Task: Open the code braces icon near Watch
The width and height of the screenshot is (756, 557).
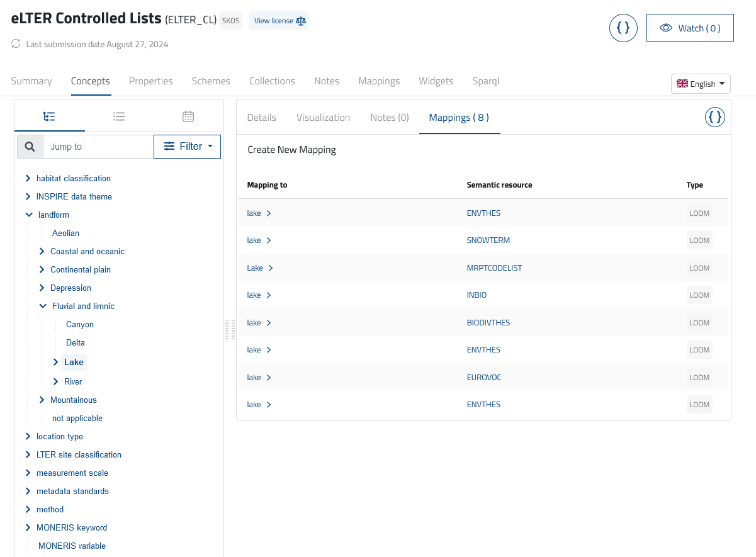Action: (x=623, y=28)
